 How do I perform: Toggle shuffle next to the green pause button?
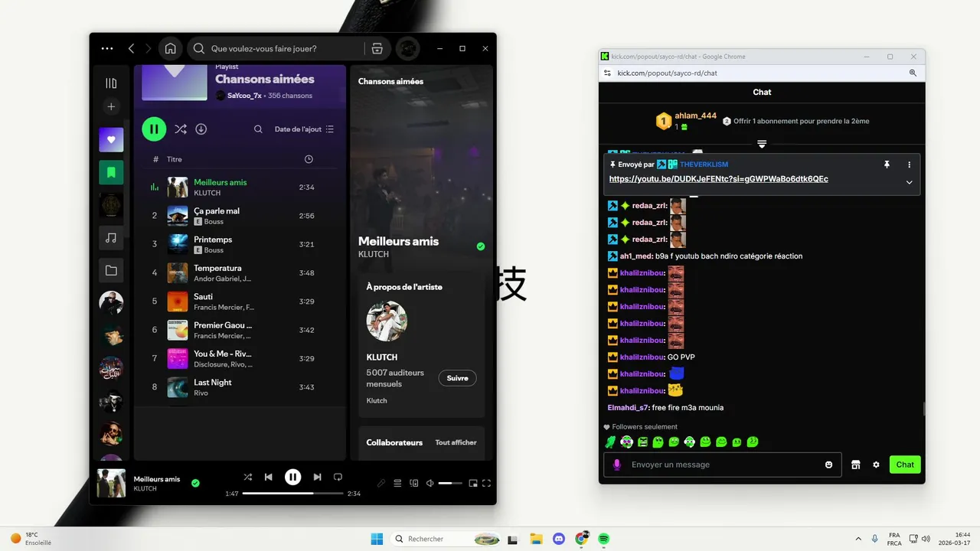tap(180, 129)
